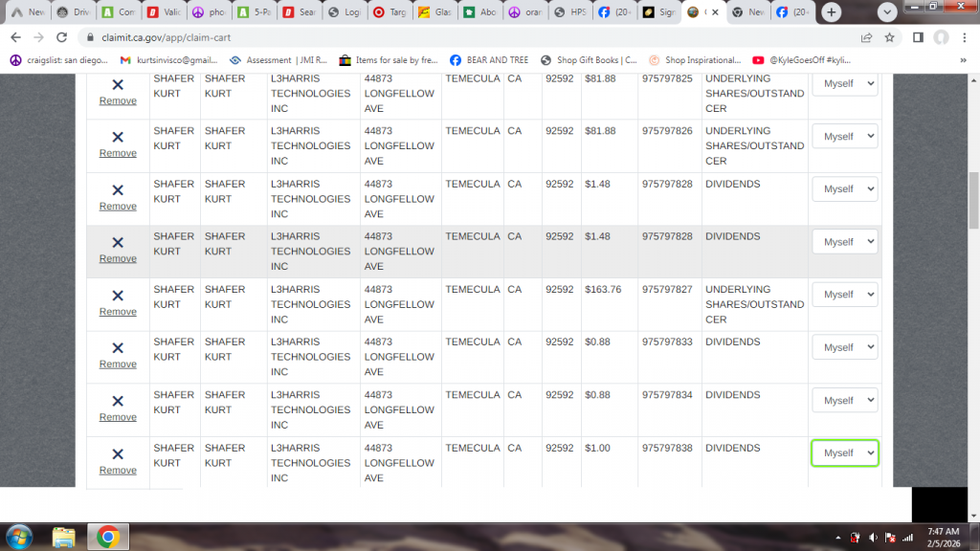Open the Myself dropdown for property 975797826

click(844, 137)
